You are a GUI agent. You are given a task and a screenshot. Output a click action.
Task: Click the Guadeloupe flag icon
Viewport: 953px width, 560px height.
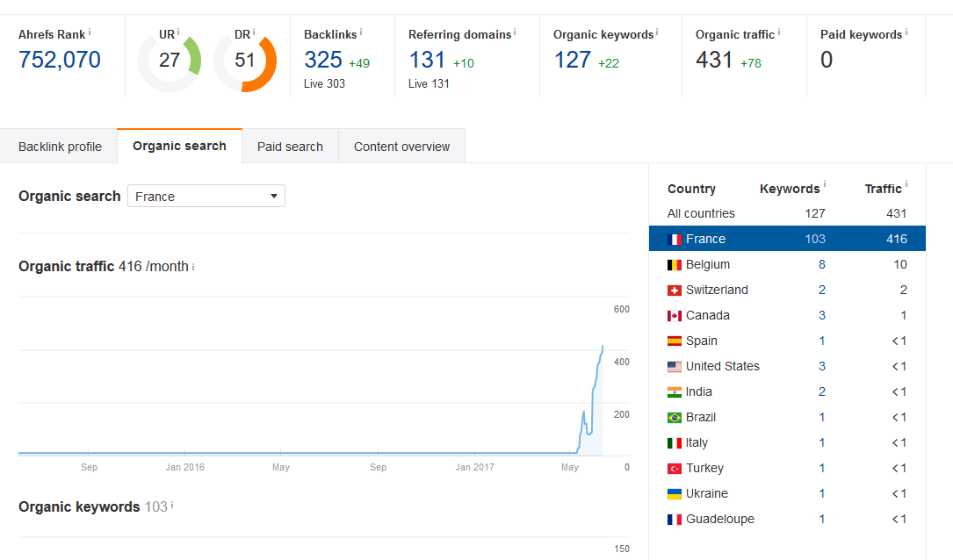click(675, 520)
